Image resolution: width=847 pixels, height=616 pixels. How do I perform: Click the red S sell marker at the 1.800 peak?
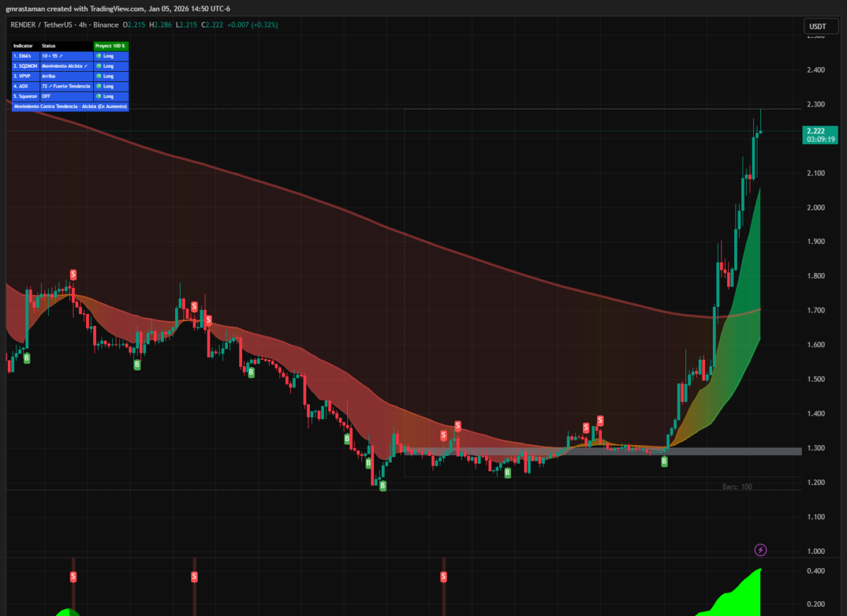(73, 275)
